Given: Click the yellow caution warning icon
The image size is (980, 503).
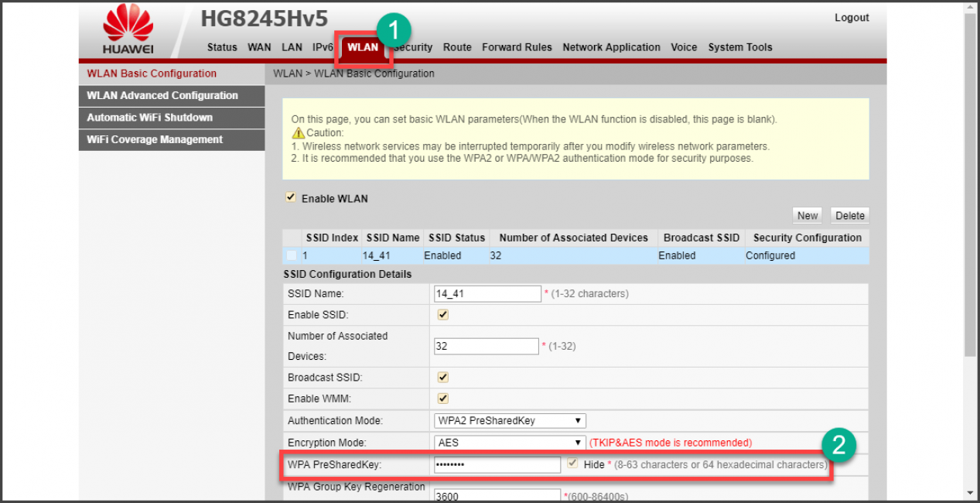Looking at the screenshot, I should click(x=298, y=133).
